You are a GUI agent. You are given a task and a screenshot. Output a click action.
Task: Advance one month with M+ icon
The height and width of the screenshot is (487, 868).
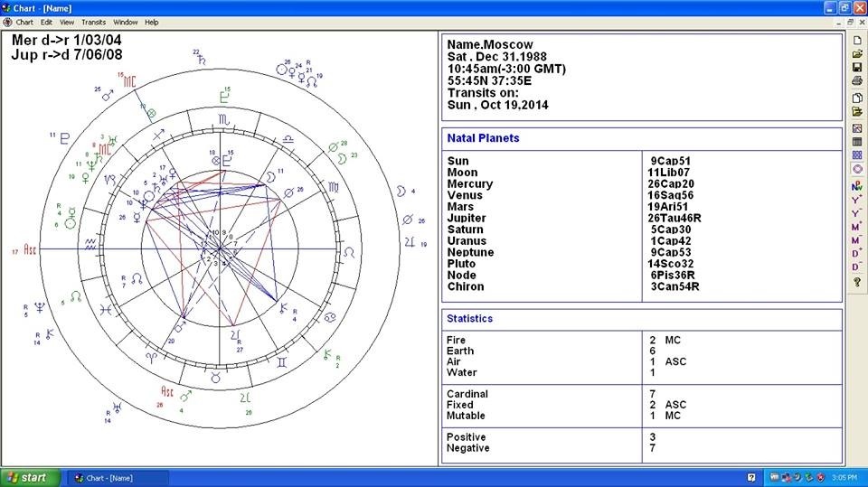click(857, 226)
